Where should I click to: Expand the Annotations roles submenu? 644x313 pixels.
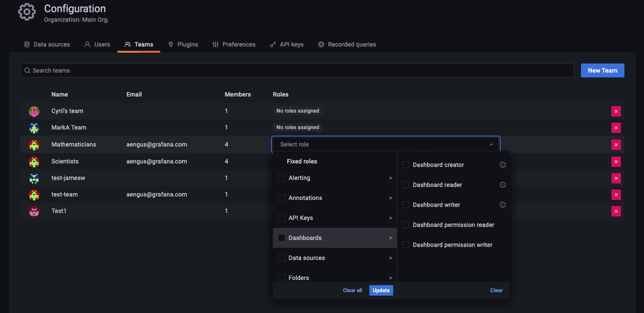tap(390, 198)
